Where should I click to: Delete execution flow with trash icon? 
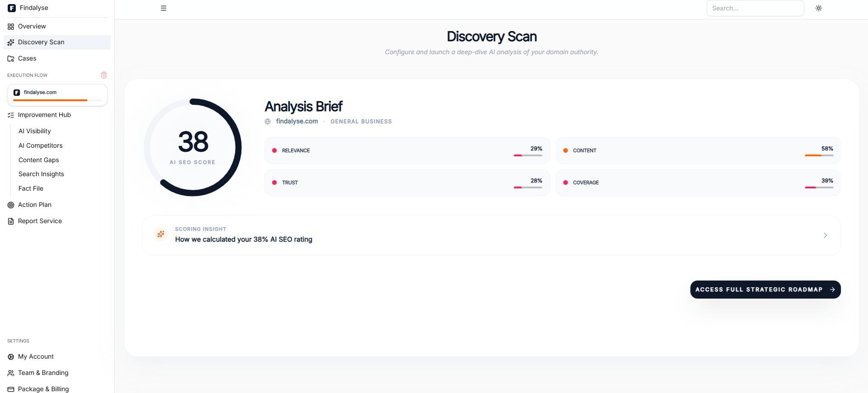[x=104, y=75]
